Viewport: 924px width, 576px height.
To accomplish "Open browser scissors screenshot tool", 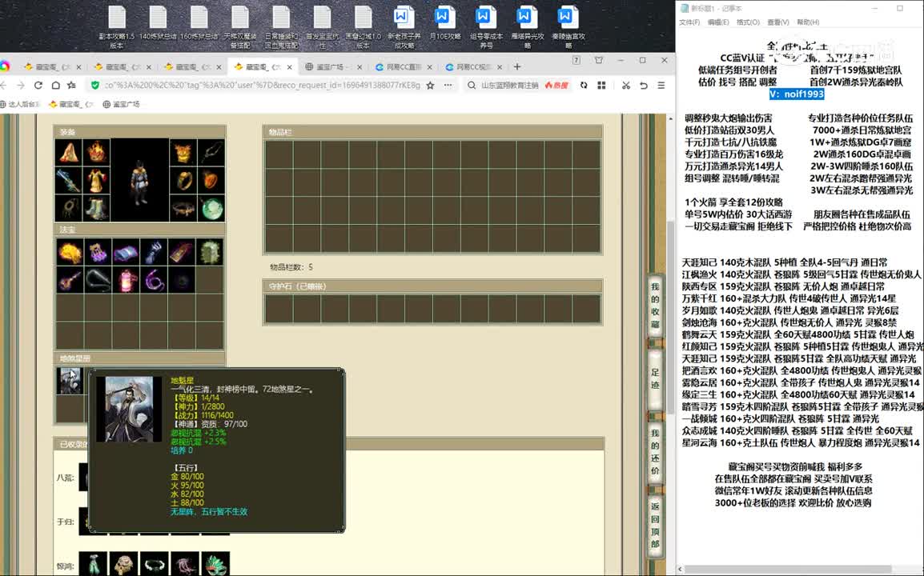I will [626, 86].
